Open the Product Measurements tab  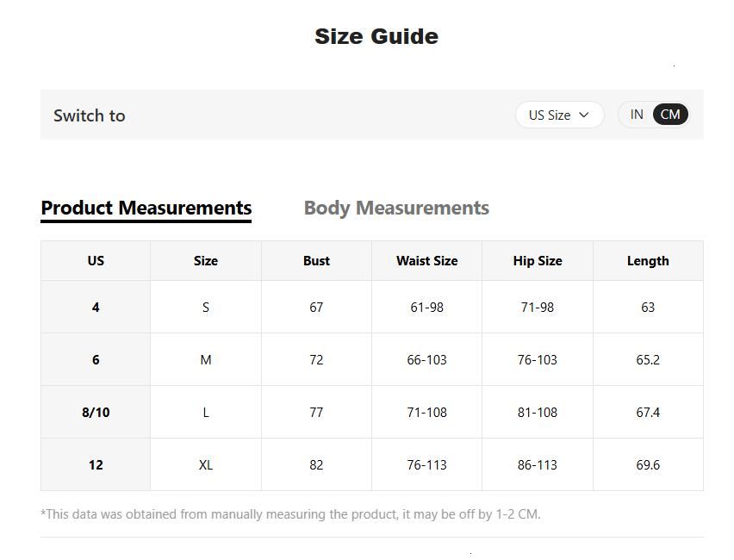[x=146, y=208]
